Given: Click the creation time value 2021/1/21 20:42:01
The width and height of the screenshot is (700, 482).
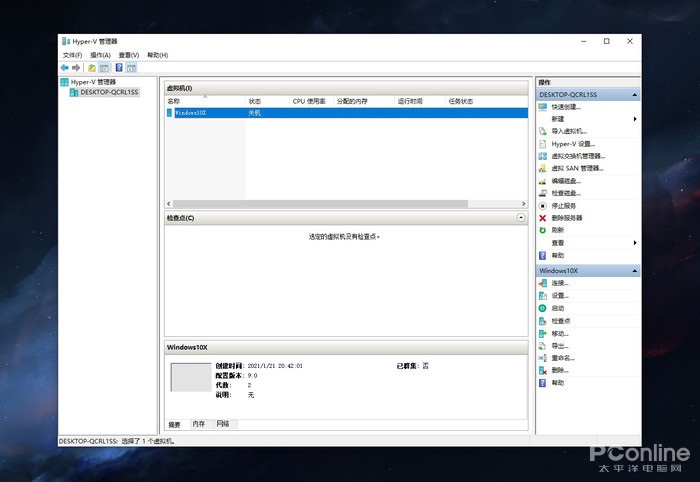Looking at the screenshot, I should click(275, 366).
